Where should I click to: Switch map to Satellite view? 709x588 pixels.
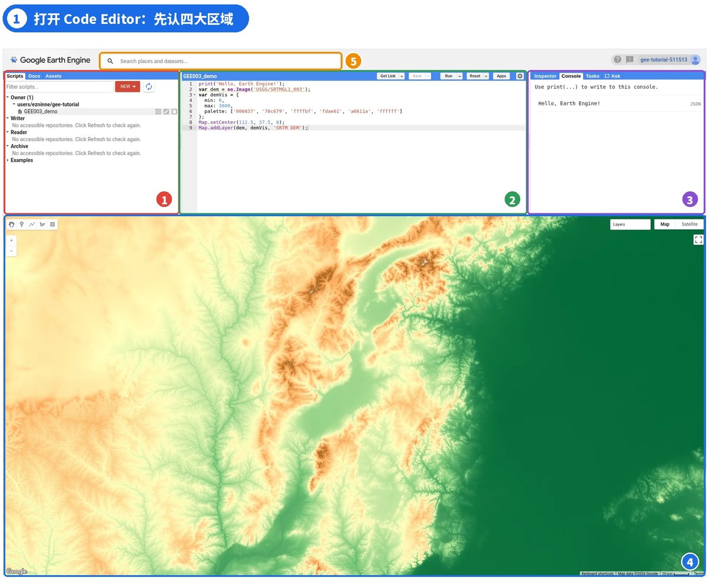[x=690, y=224]
